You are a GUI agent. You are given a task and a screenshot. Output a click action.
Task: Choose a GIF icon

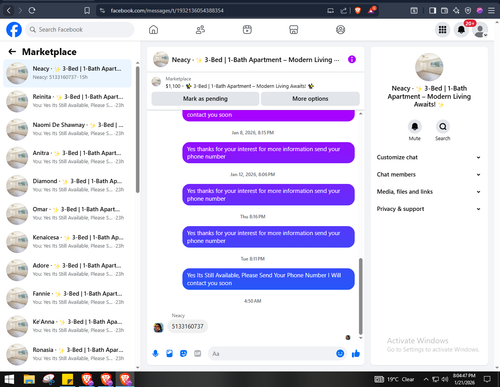[x=198, y=353]
